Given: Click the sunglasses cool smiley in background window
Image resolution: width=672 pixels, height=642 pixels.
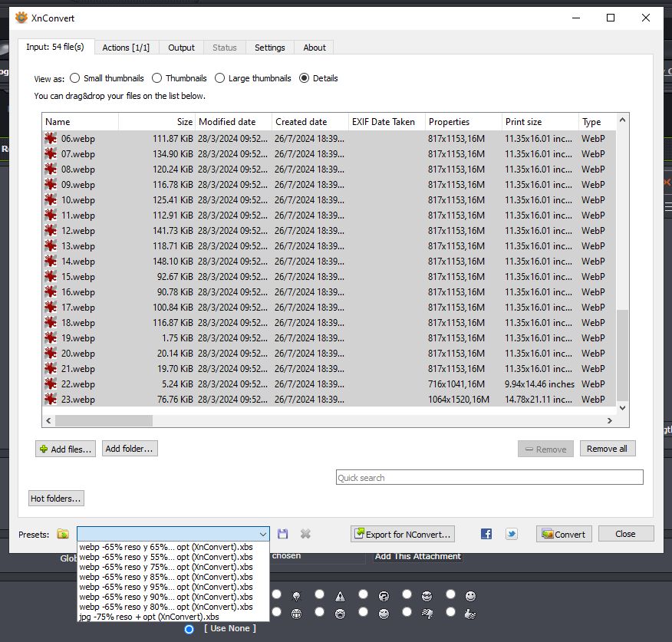Looking at the screenshot, I should [x=427, y=596].
